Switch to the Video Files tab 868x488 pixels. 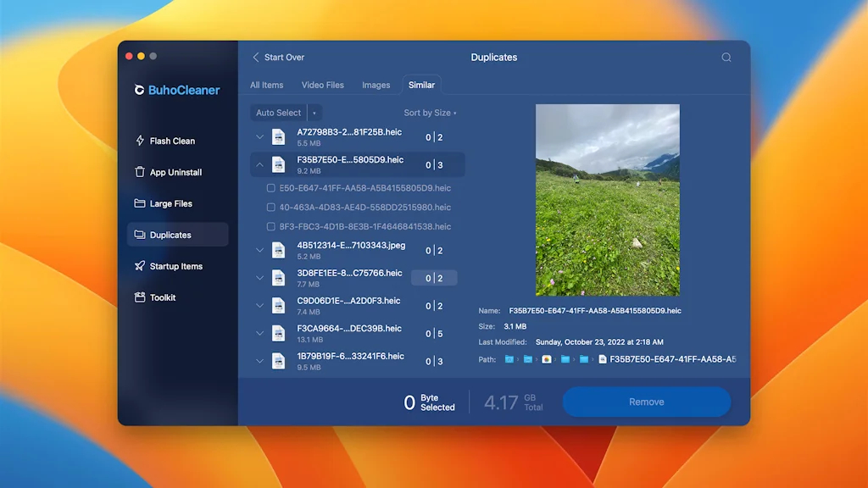(x=322, y=85)
